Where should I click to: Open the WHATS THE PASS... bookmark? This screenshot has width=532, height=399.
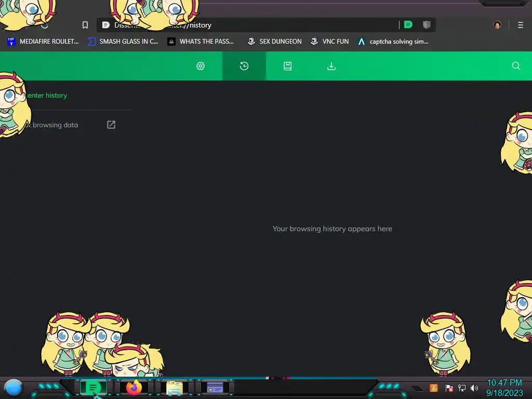tap(201, 42)
